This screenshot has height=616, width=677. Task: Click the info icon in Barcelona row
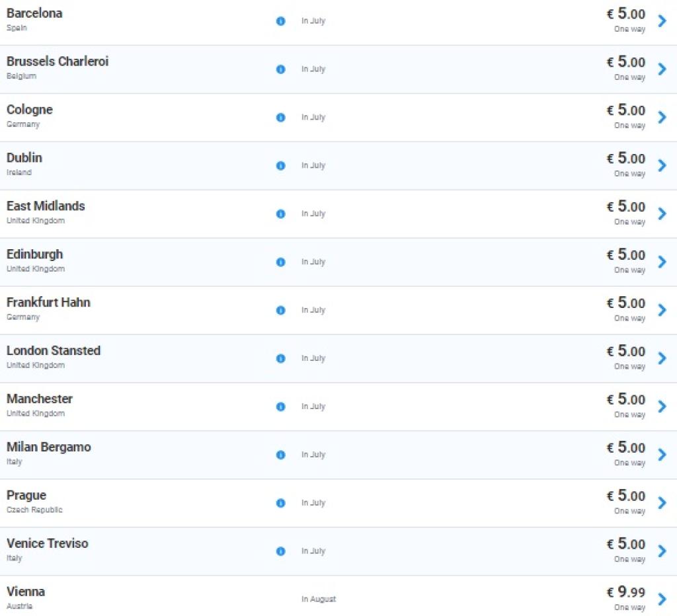coord(280,21)
